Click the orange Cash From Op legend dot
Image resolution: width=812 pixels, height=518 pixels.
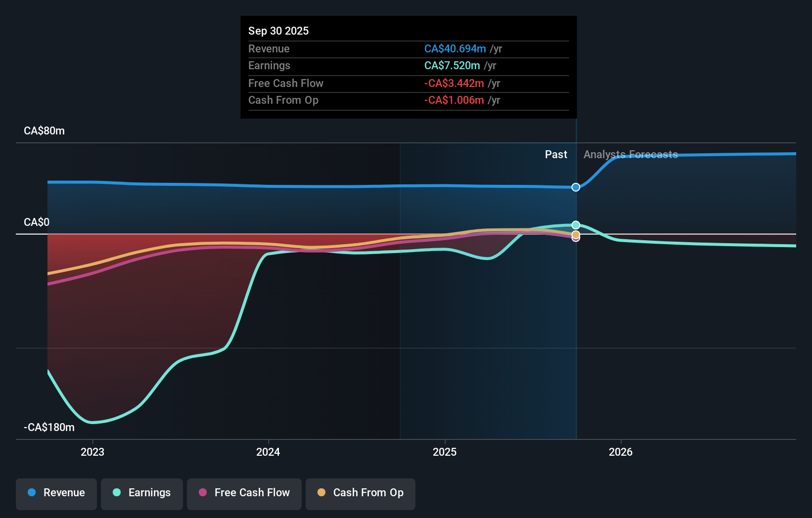pyautogui.click(x=321, y=493)
